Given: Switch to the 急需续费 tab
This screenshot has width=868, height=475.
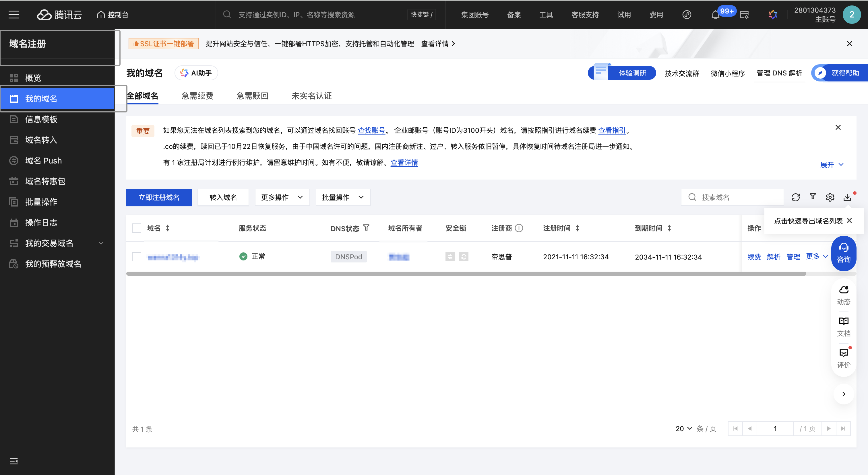Looking at the screenshot, I should (x=197, y=96).
